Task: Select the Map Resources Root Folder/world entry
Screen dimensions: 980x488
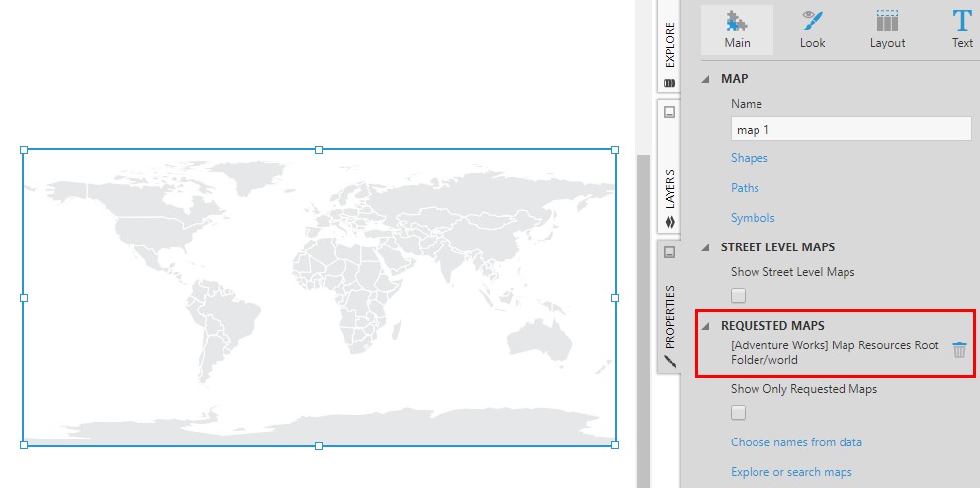Action: pos(835,352)
